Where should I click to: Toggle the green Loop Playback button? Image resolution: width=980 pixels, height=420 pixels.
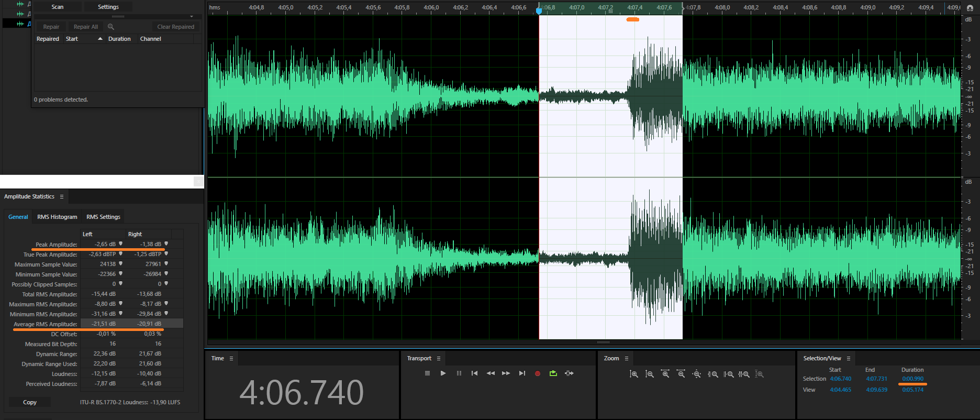[x=553, y=373]
